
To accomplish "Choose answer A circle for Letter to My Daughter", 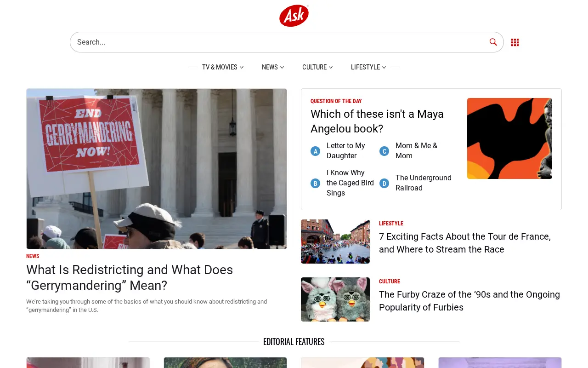I will 315,151.
